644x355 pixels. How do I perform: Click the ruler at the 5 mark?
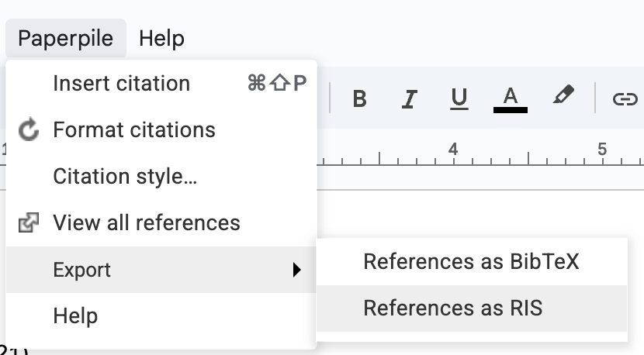tap(601, 150)
